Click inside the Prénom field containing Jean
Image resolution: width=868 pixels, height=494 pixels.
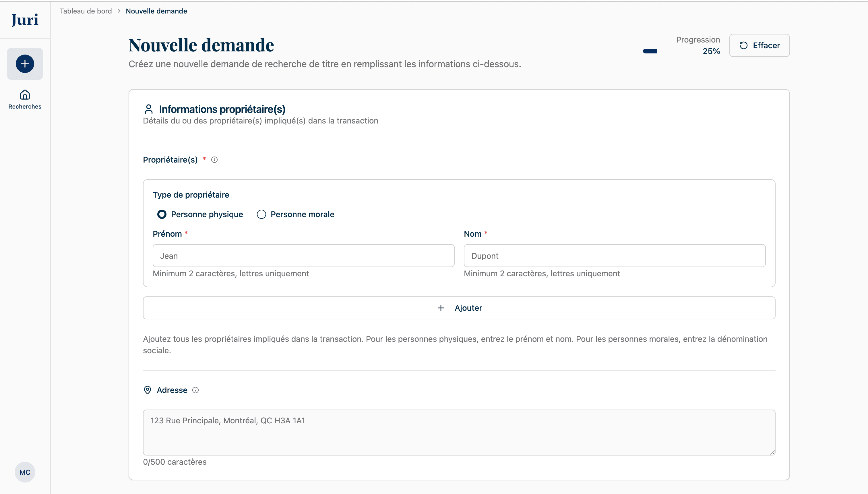[x=303, y=256]
